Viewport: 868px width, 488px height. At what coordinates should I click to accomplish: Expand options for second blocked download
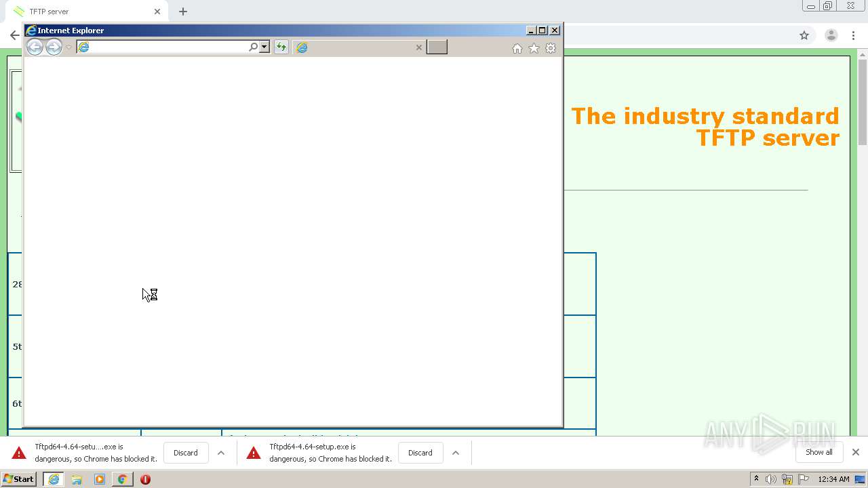[456, 453]
